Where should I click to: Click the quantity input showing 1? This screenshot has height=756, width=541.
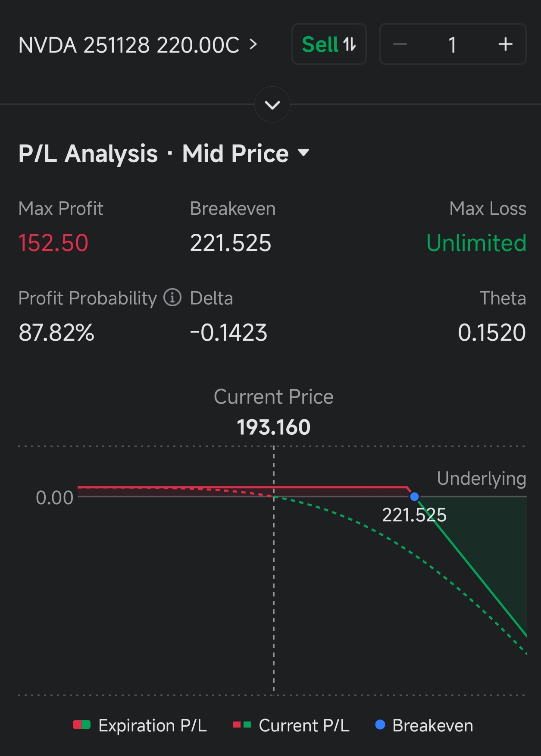point(452,44)
